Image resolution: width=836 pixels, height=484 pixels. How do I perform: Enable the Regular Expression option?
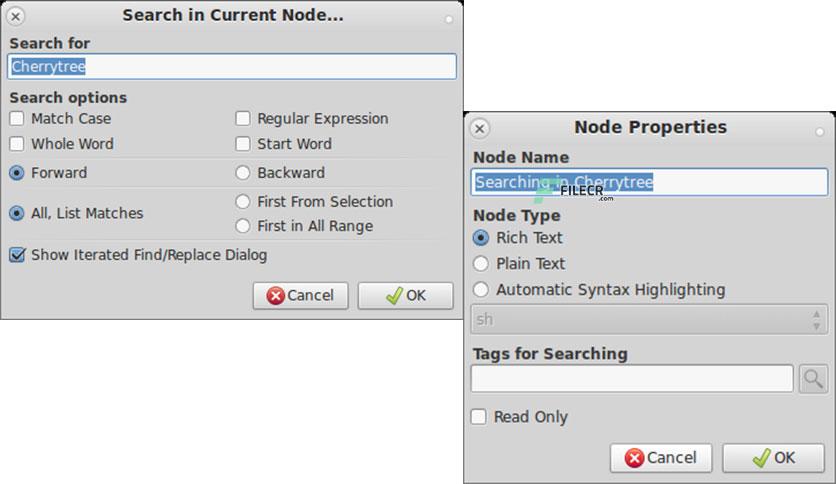pyautogui.click(x=243, y=118)
